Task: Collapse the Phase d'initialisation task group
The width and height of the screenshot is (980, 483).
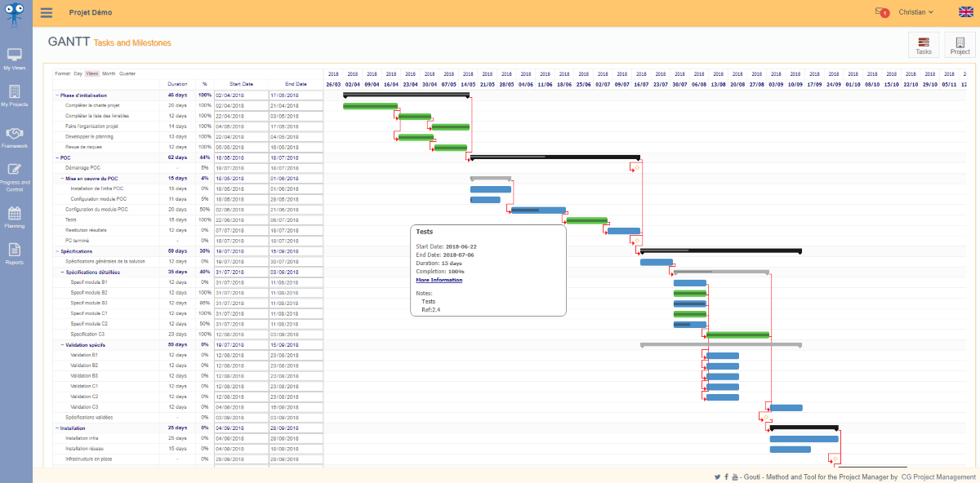Action: pyautogui.click(x=57, y=95)
